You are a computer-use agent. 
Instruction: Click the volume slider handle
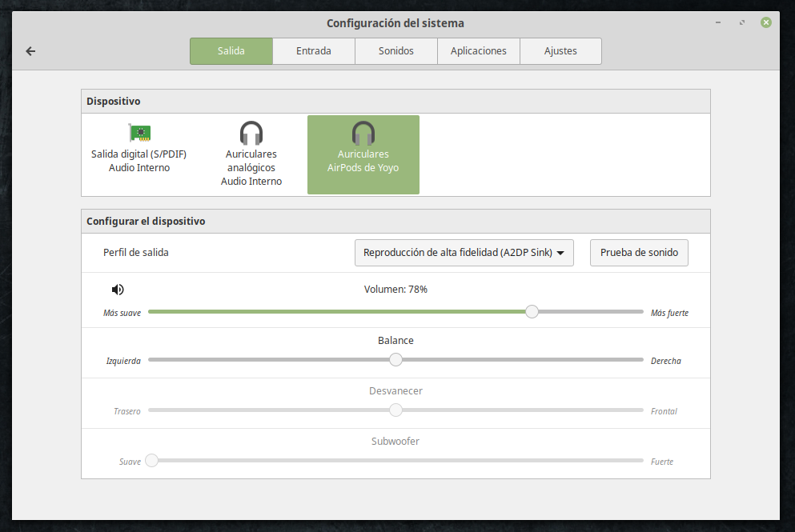(532, 312)
